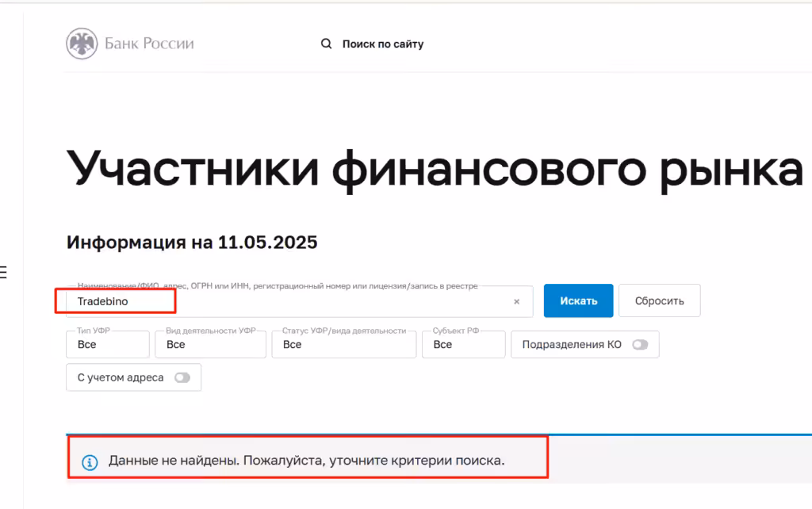The image size is (812, 509).
Task: Open the Поиск по сайту site search
Action: pos(383,44)
